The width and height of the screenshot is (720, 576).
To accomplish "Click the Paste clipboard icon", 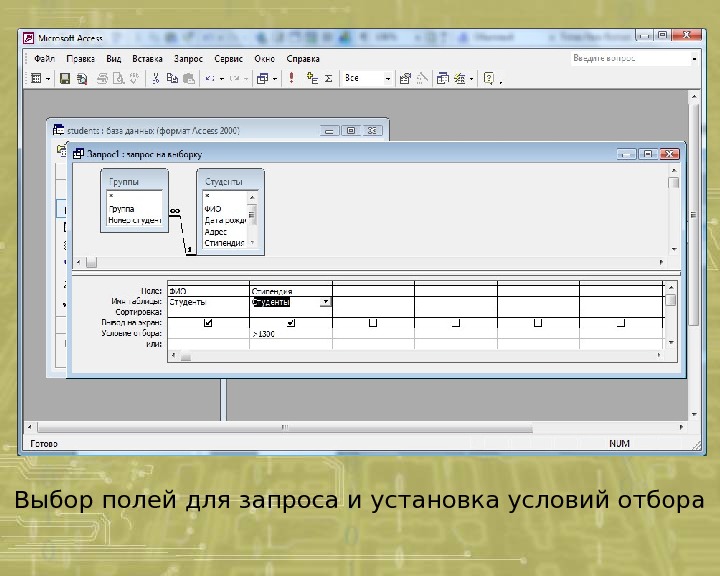I will (x=189, y=79).
